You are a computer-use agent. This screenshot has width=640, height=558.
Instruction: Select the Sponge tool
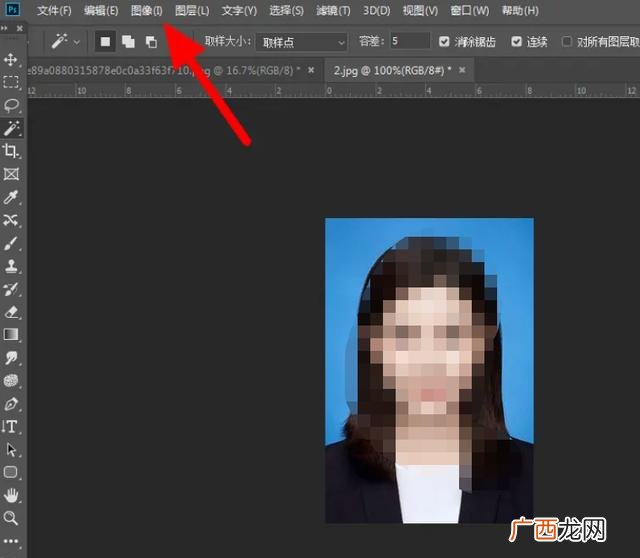(11, 381)
